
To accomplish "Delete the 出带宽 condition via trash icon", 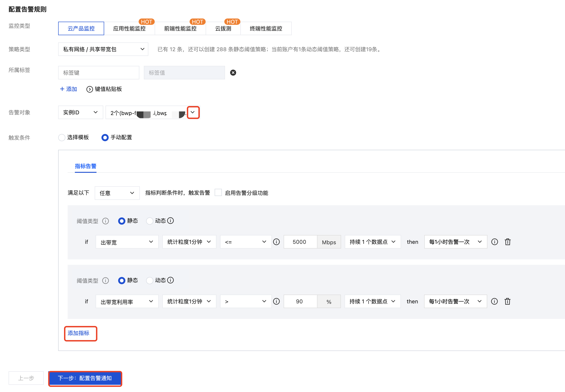I will (507, 242).
